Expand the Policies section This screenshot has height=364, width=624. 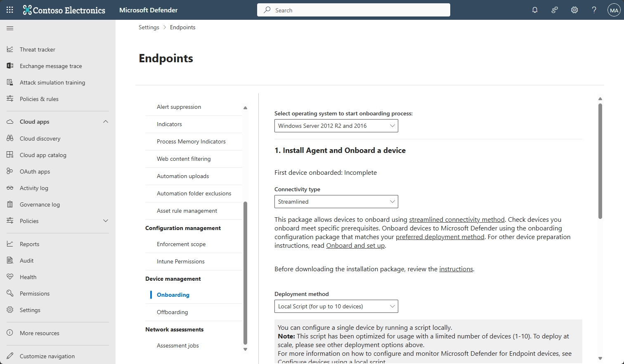click(106, 221)
